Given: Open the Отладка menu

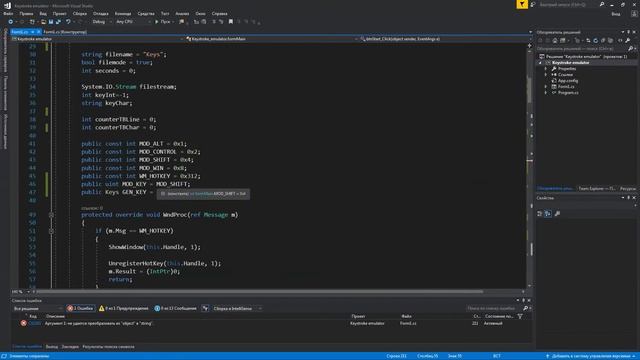Looking at the screenshot, I should pyautogui.click(x=100, y=13).
